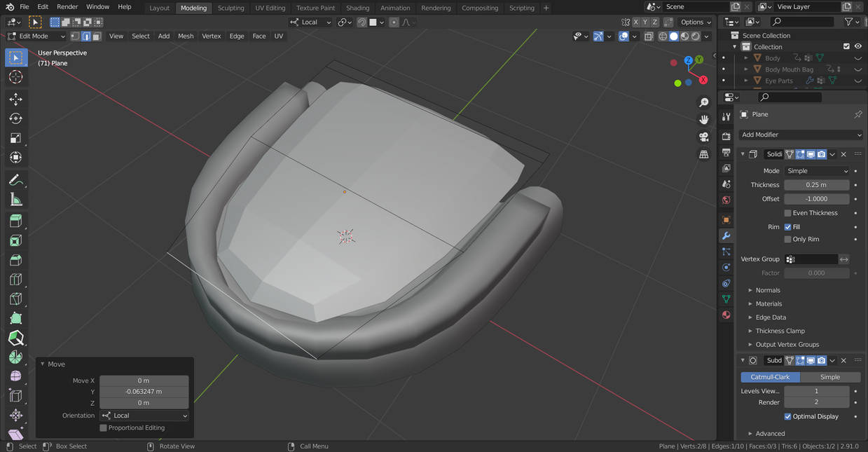Toggle camera view in viewport
The image size is (868, 452).
point(704,137)
